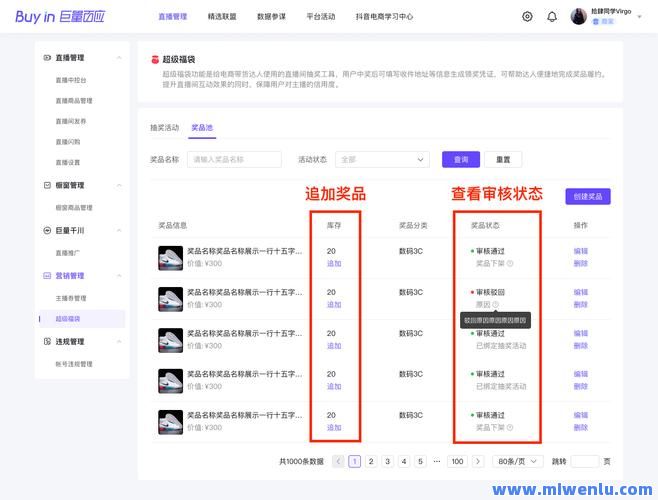
Task: Click the 查询 search button
Action: click(461, 159)
